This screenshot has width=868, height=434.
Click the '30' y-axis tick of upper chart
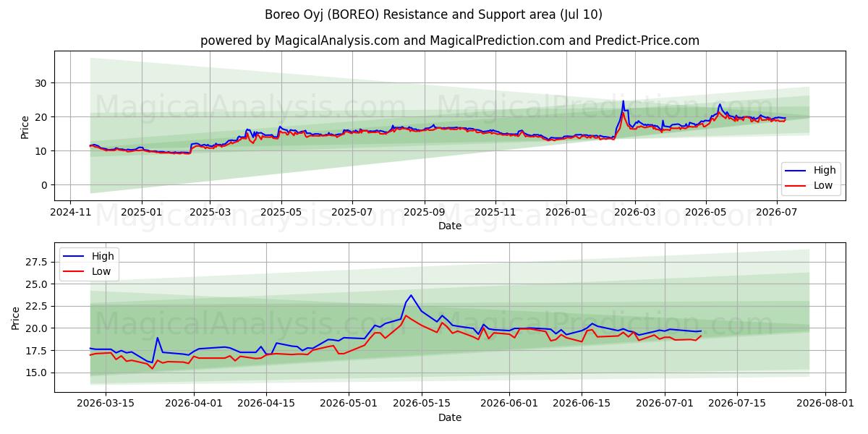tap(42, 83)
